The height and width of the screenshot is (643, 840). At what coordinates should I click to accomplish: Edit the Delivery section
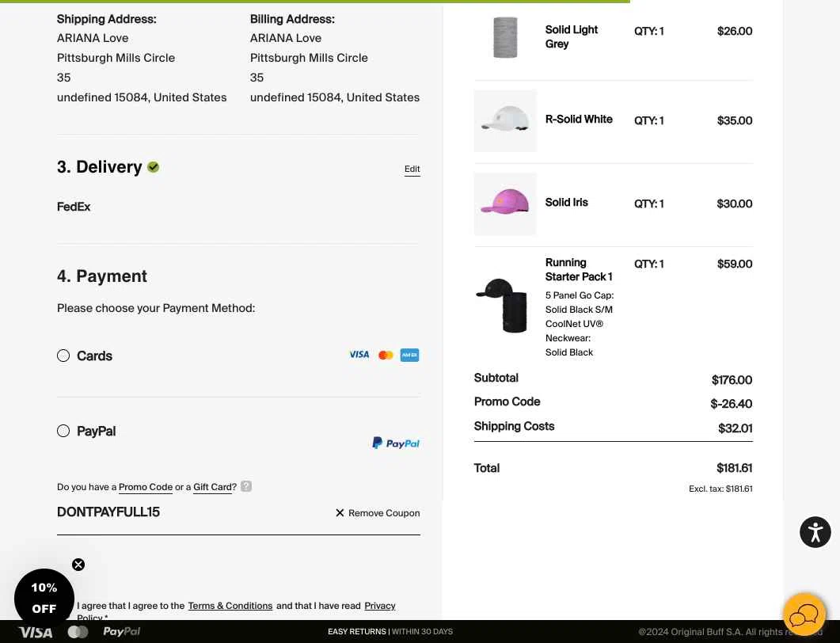(x=412, y=169)
